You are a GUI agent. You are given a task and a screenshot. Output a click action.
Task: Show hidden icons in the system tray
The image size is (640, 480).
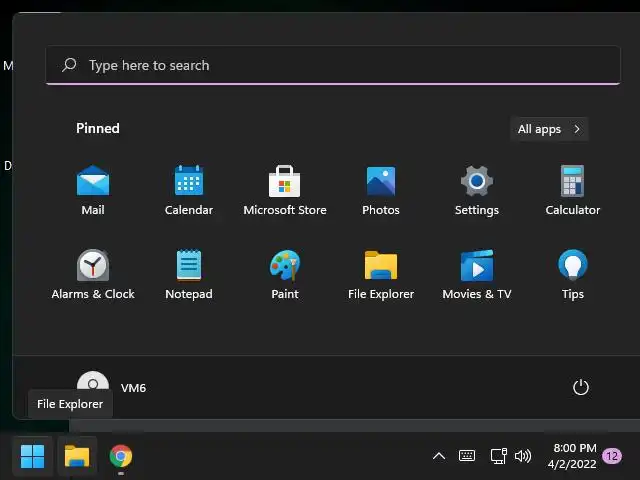click(439, 456)
